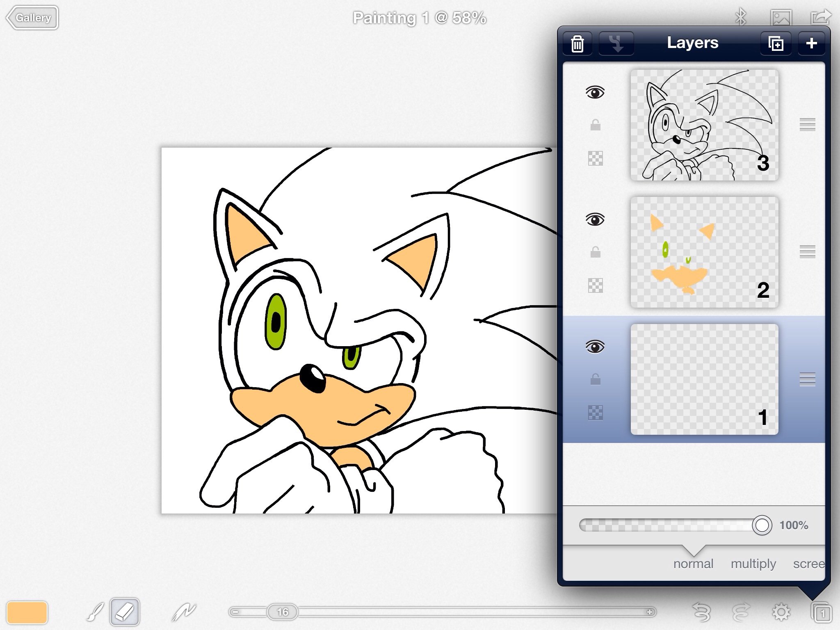Image resolution: width=840 pixels, height=630 pixels.
Task: Merge layer down with arrow icon
Action: pos(616,43)
